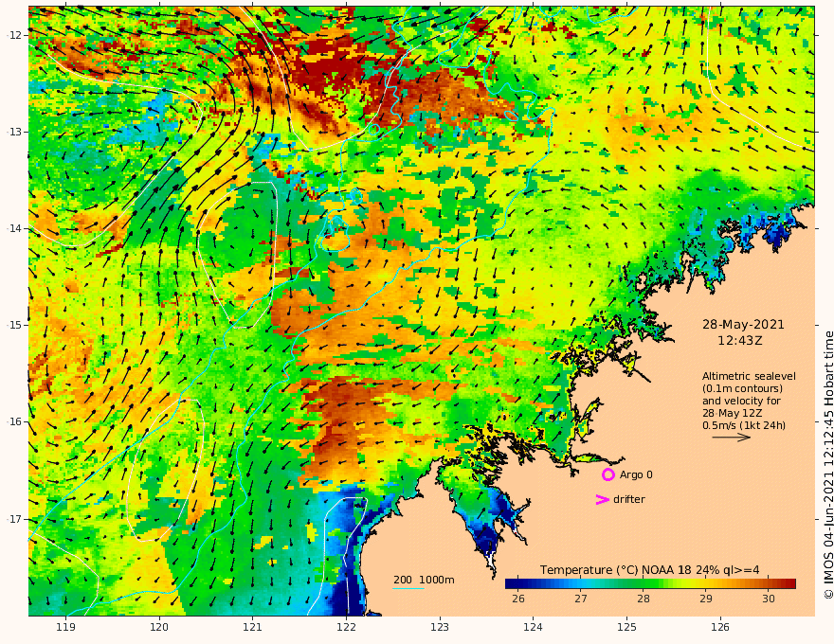The height and width of the screenshot is (644, 834).
Task: Click the dark blue end of temperature color bar
Action: point(512,584)
